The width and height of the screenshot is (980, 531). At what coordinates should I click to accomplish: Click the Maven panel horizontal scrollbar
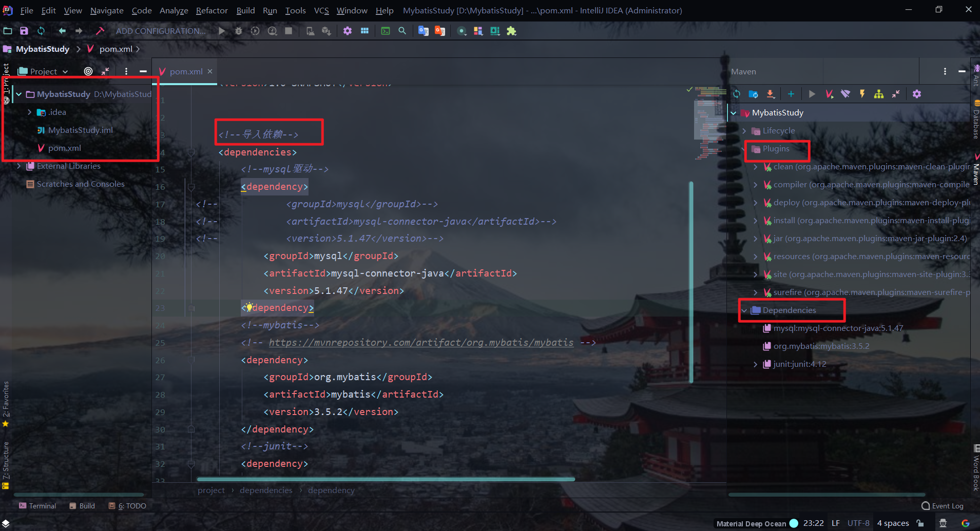pos(827,495)
